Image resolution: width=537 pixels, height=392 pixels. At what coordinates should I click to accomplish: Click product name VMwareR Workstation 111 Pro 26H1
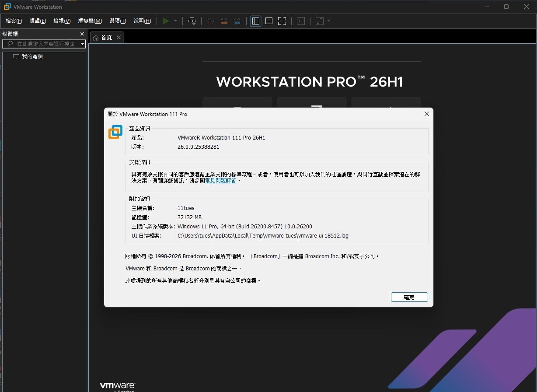pos(221,138)
